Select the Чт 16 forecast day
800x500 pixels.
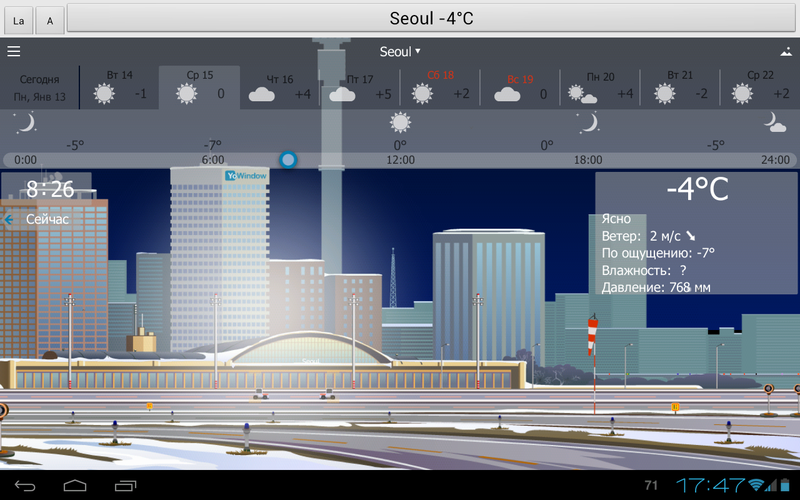(280, 87)
